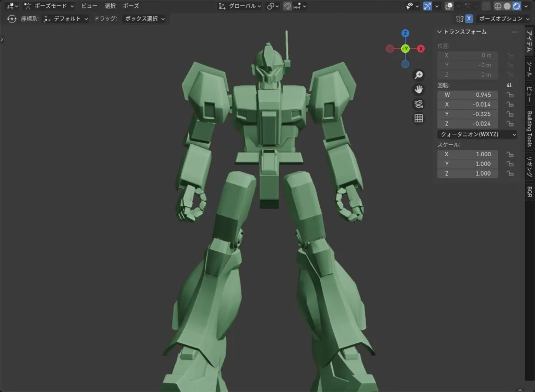
Task: Toggle lock for rotation W value
Action: click(x=509, y=95)
